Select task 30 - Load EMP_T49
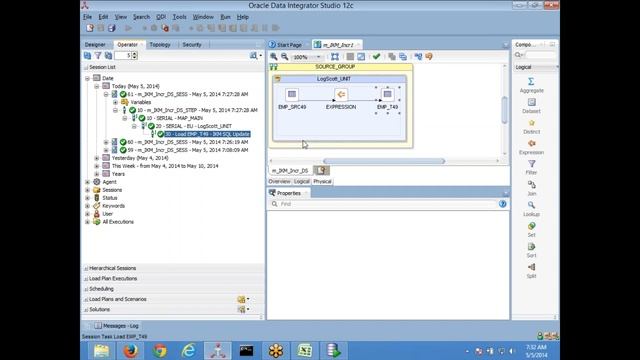The image size is (640, 360). (x=207, y=134)
